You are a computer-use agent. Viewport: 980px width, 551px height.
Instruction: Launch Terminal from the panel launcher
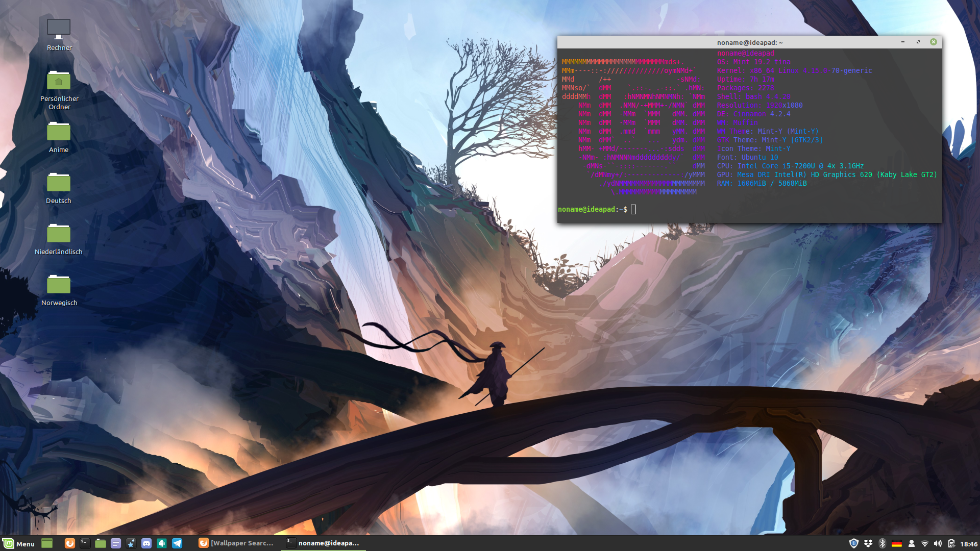pos(85,543)
